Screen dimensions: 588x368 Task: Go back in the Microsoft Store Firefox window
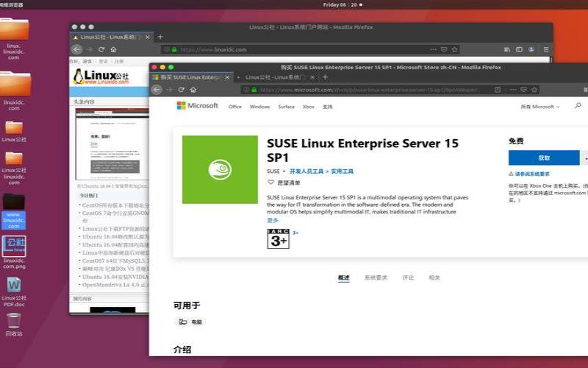[157, 90]
